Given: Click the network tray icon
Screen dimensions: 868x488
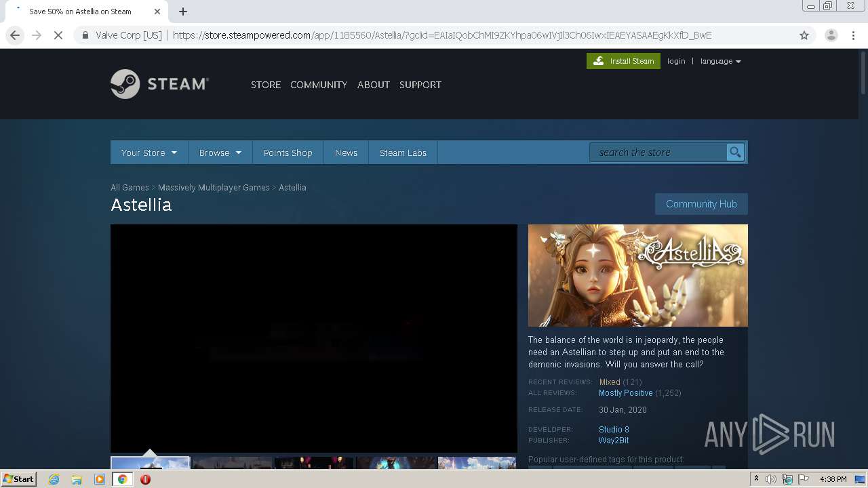Looking at the screenshot, I should point(787,479).
